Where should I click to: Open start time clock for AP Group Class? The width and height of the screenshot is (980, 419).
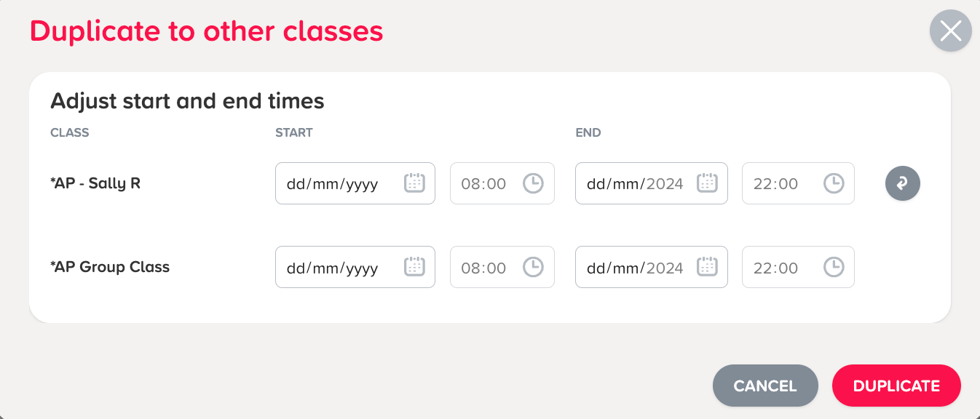pos(533,267)
